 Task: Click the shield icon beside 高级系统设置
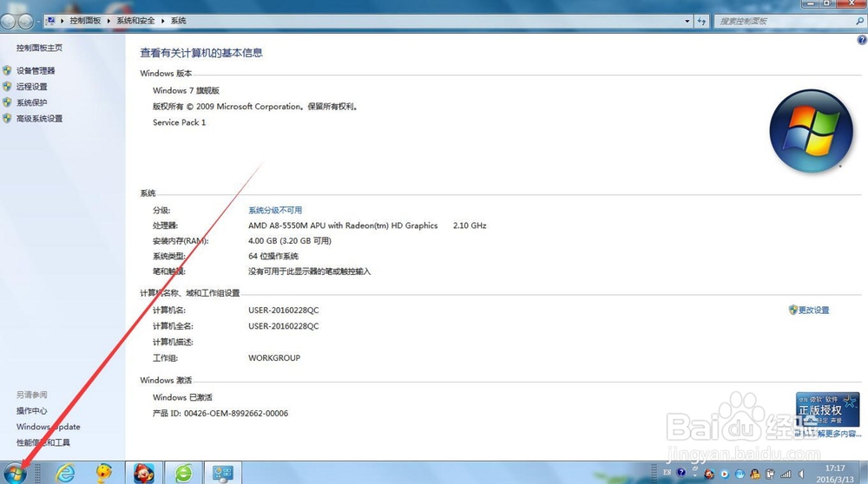(x=7, y=118)
